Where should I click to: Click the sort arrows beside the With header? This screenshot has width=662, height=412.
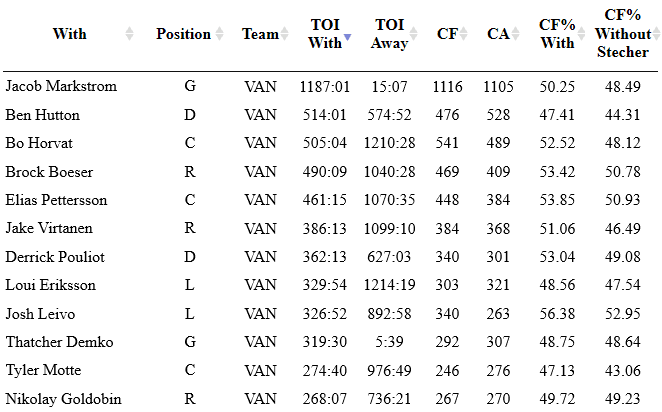pos(129,34)
